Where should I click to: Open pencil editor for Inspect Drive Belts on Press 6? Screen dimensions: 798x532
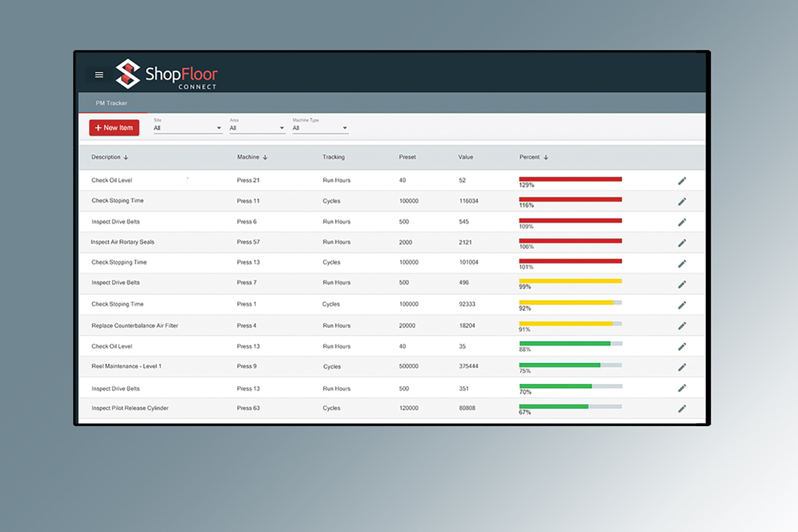682,222
